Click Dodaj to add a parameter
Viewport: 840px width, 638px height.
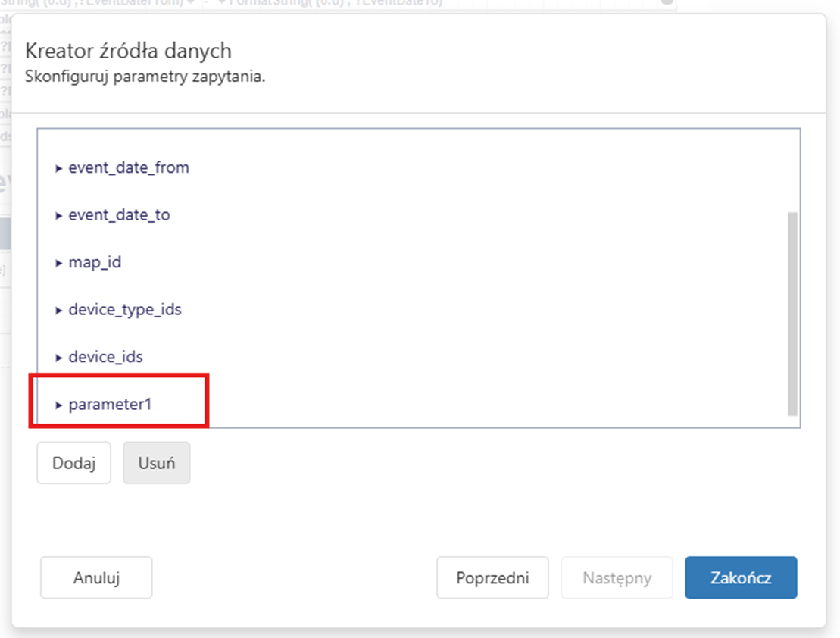click(73, 463)
